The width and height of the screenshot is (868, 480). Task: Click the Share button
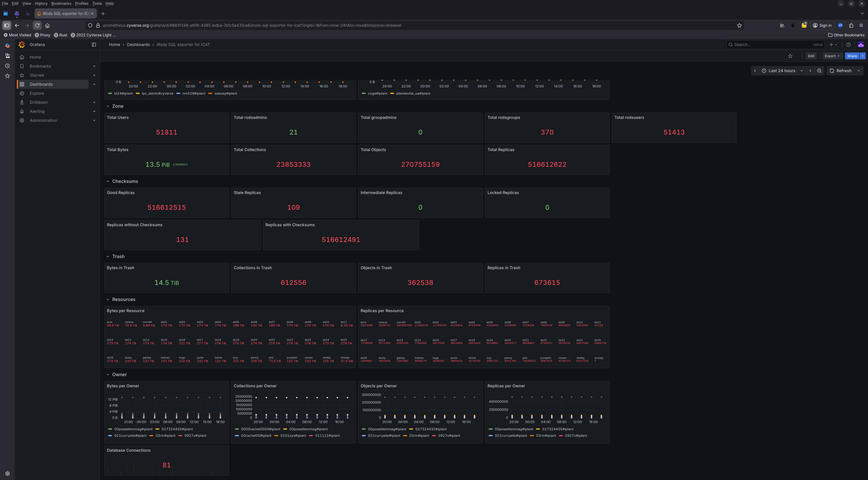(x=852, y=56)
